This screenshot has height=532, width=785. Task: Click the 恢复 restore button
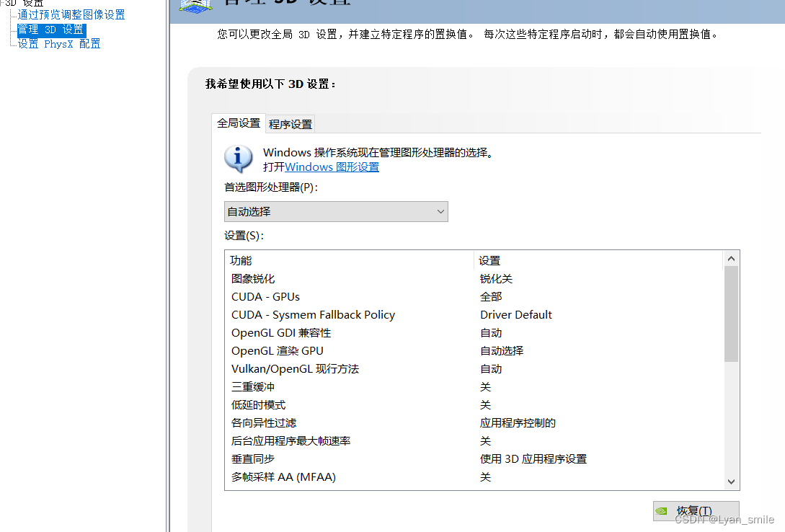(696, 511)
